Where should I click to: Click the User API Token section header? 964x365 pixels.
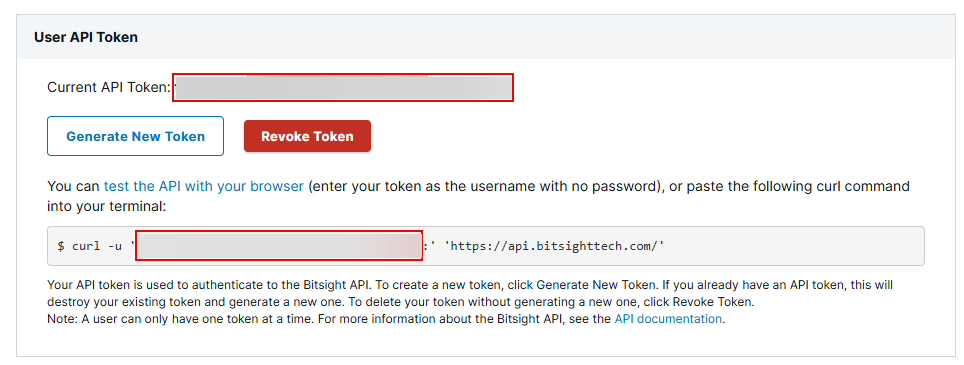click(x=86, y=37)
